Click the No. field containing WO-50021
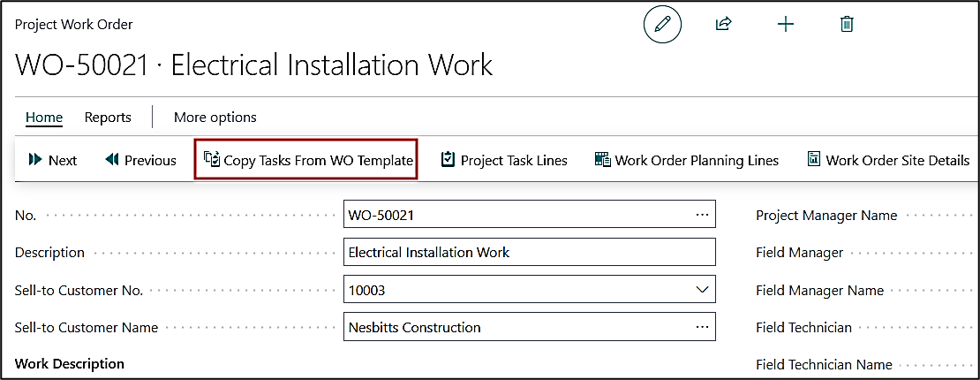Viewport: 980px width, 380px height. pos(516,215)
